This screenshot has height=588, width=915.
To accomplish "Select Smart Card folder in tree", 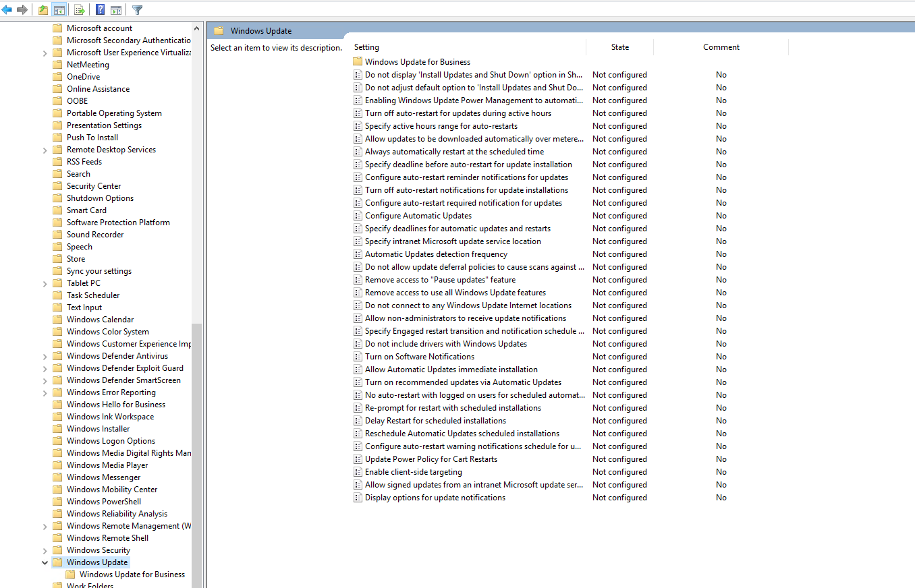I will point(86,210).
